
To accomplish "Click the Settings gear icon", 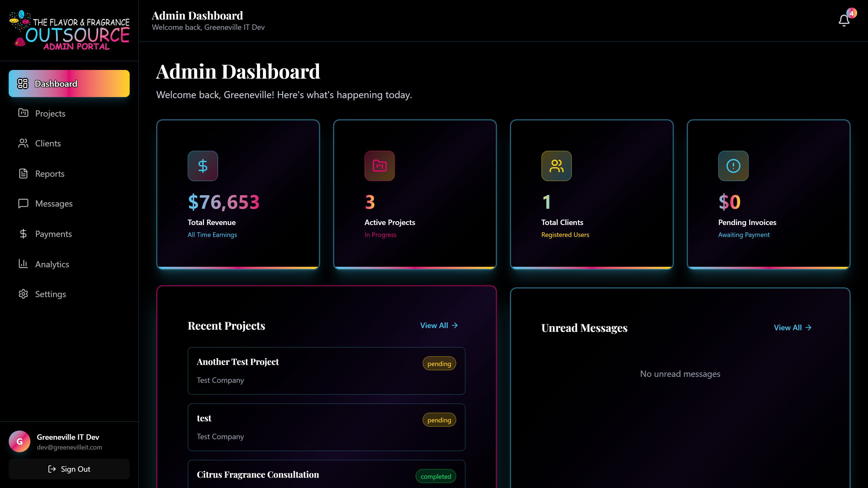I will pyautogui.click(x=23, y=294).
